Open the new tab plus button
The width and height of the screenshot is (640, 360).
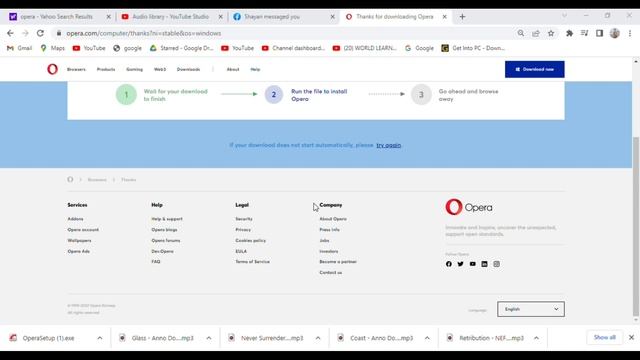point(462,17)
